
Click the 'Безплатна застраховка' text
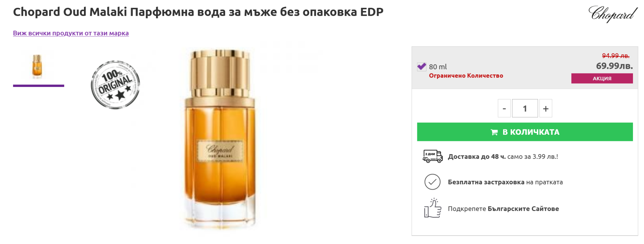point(486,182)
